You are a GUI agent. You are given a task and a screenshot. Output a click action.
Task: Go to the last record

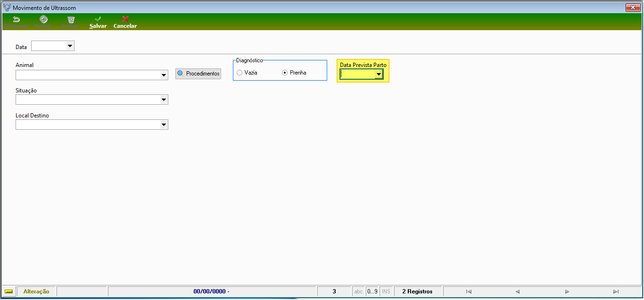pos(616,292)
